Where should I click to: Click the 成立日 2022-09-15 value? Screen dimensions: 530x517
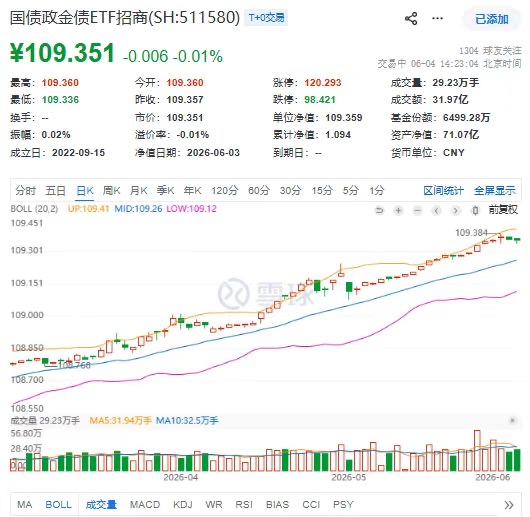[78, 153]
